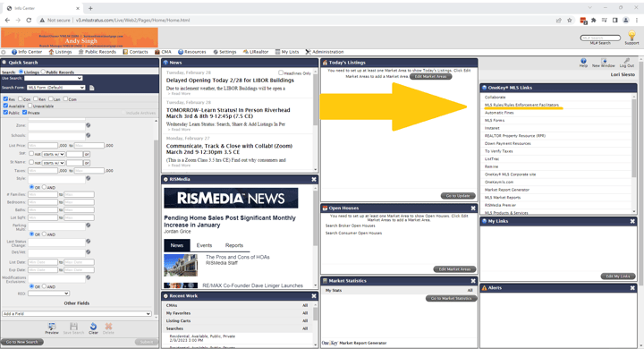The image size is (644, 349).
Task: Click the Clear search icon
Action: click(x=93, y=327)
